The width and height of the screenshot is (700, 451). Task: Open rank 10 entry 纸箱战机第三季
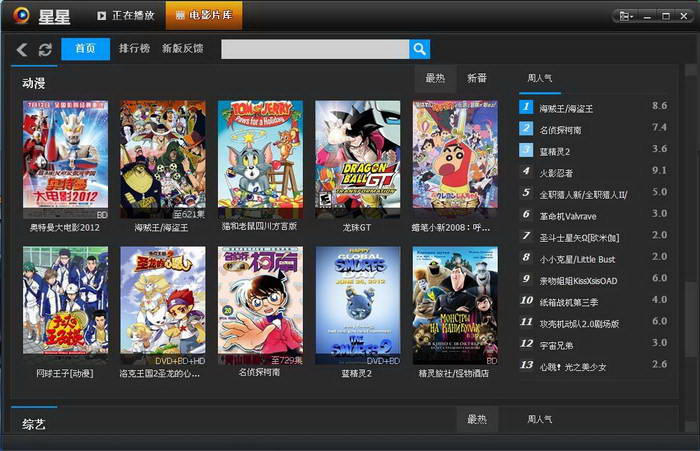568,302
